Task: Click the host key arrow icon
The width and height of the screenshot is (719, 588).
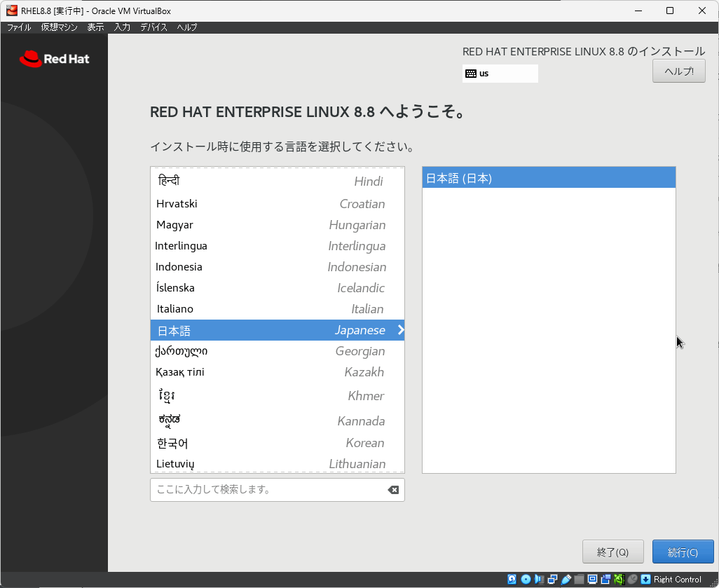Action: point(645,580)
